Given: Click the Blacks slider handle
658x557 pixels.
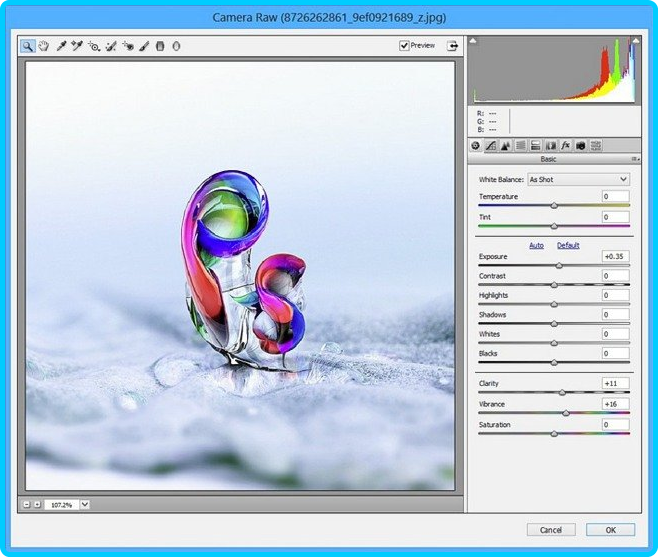Looking at the screenshot, I should click(x=554, y=362).
